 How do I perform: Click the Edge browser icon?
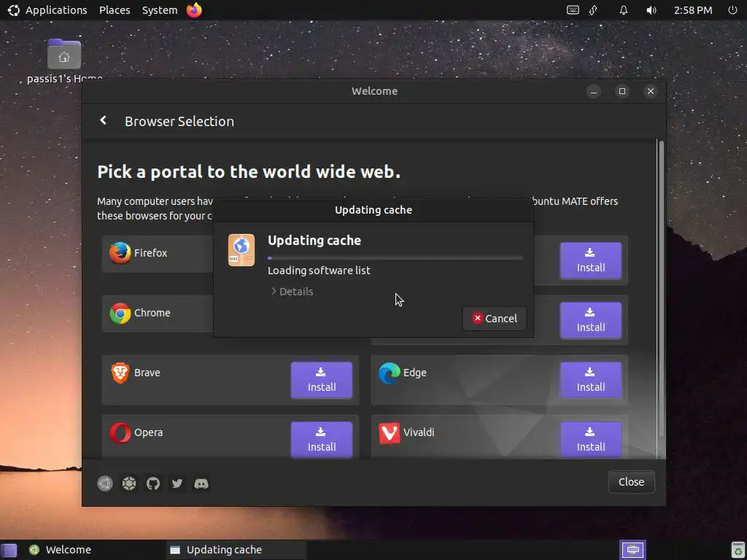click(x=390, y=373)
